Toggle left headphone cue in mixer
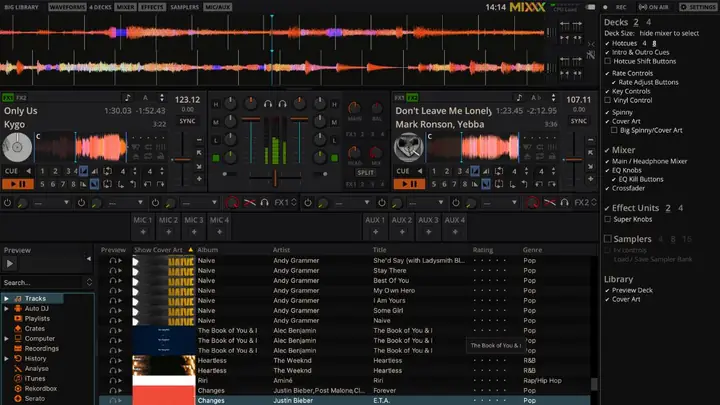The image size is (720, 405). [x=268, y=104]
